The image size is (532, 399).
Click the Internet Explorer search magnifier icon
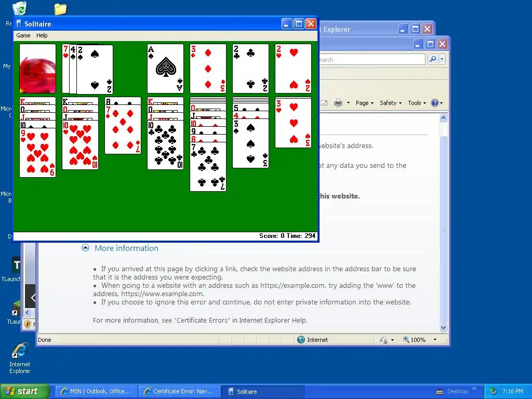pyautogui.click(x=433, y=59)
